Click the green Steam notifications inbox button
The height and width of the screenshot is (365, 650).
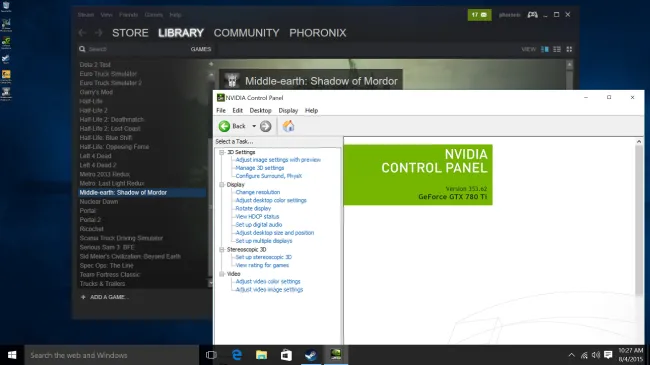coord(479,15)
